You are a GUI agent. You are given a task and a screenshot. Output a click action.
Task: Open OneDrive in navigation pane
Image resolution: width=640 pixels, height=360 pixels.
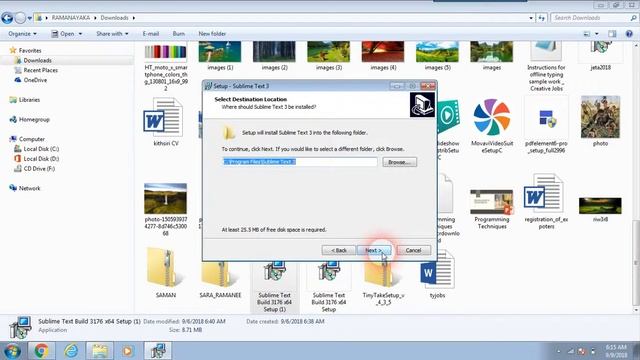click(x=35, y=80)
